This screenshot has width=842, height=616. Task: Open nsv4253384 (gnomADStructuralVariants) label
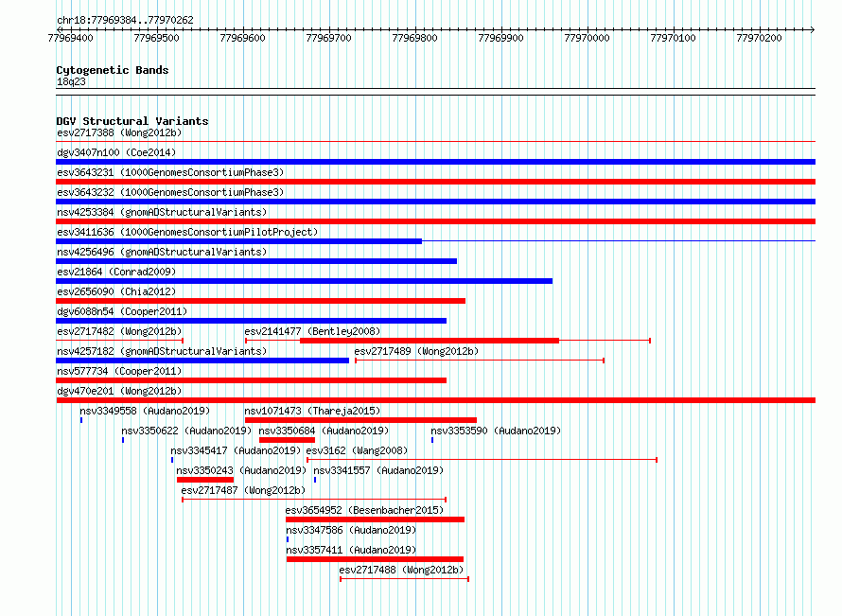coord(162,212)
